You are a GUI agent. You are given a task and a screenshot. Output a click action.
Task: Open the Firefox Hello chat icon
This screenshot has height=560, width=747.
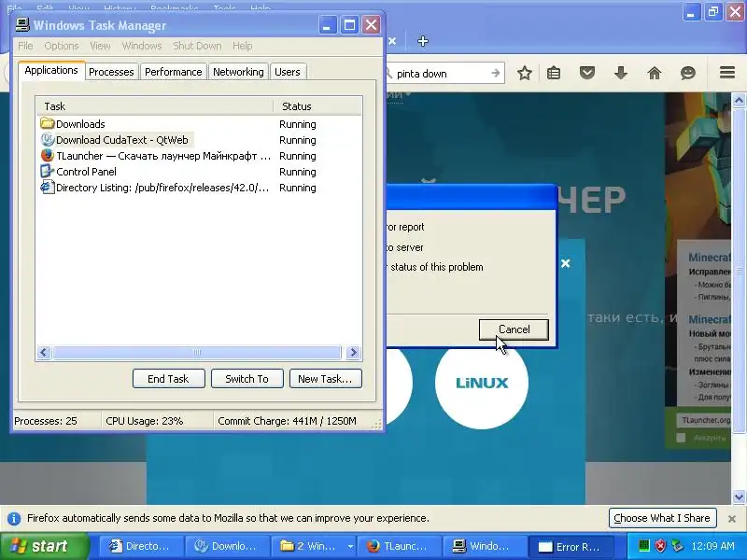(687, 73)
